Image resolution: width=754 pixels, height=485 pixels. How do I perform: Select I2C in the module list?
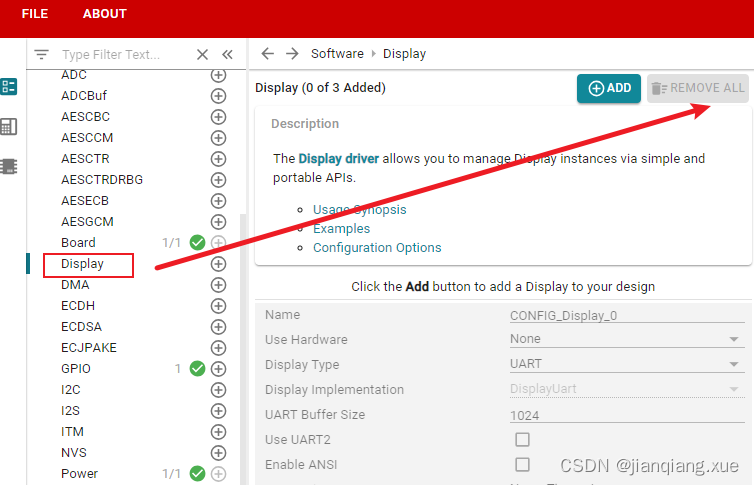[x=71, y=390]
